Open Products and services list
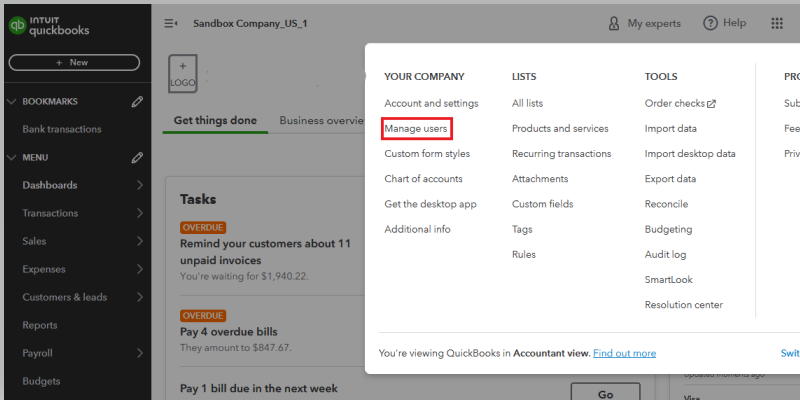Screen dimensions: 800x400 560,129
